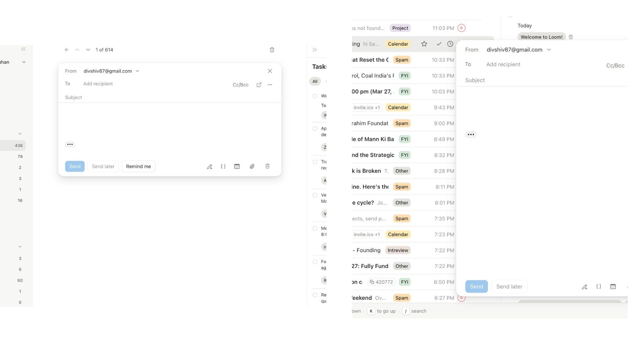Viewport: 644px width, 362px height.
Task: Show trimmed content ellipsis in right compose
Action: pos(471,134)
